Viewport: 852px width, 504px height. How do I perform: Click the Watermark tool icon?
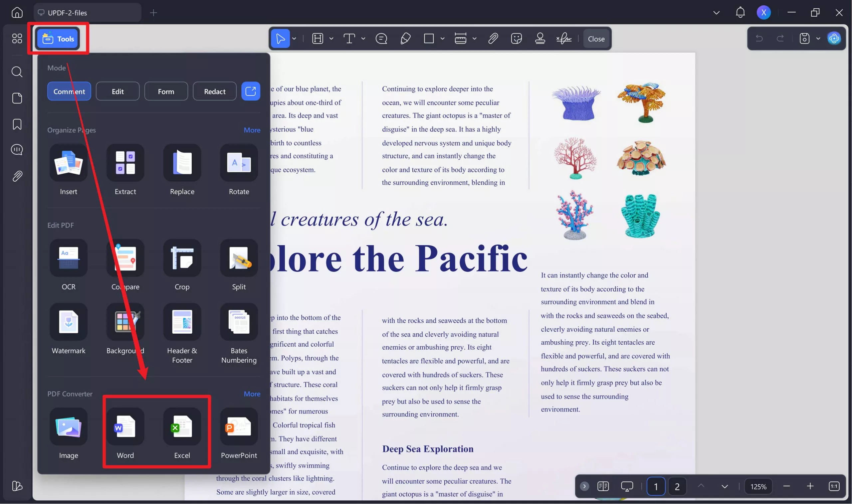[68, 322]
